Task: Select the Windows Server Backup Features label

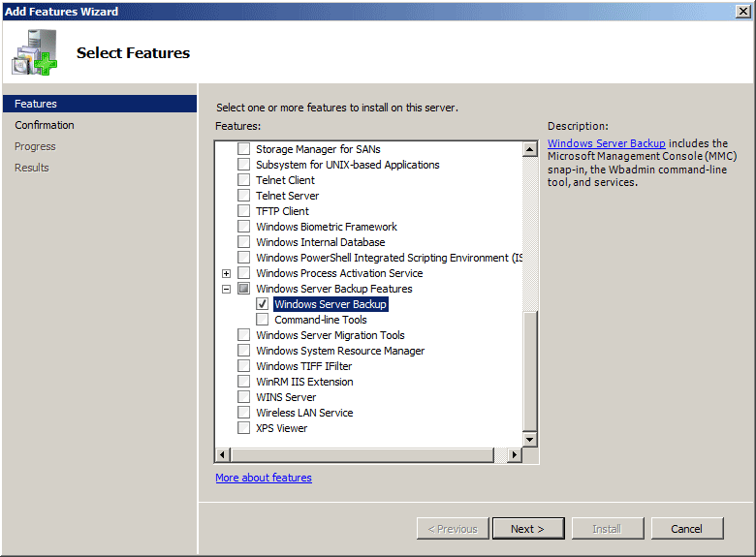Action: pyautogui.click(x=334, y=289)
